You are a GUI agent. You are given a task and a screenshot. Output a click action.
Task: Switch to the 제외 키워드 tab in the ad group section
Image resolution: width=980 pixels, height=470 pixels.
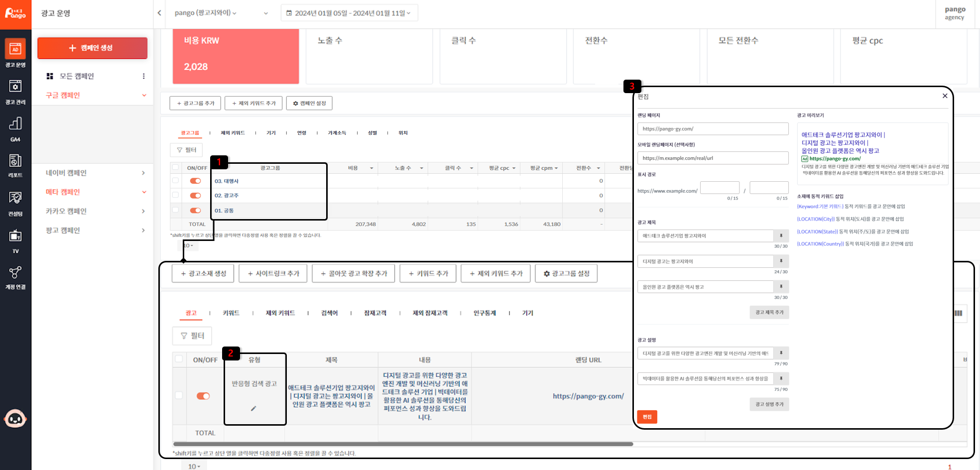point(233,133)
